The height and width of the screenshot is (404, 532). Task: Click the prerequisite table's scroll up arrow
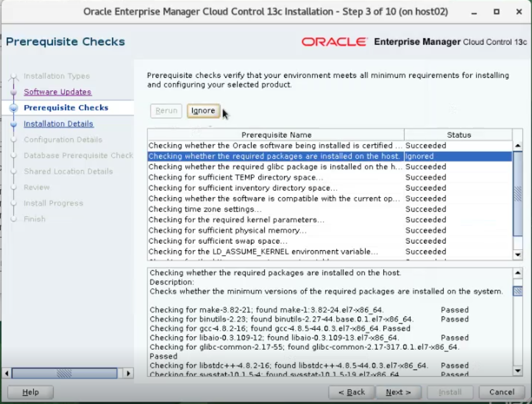518,146
